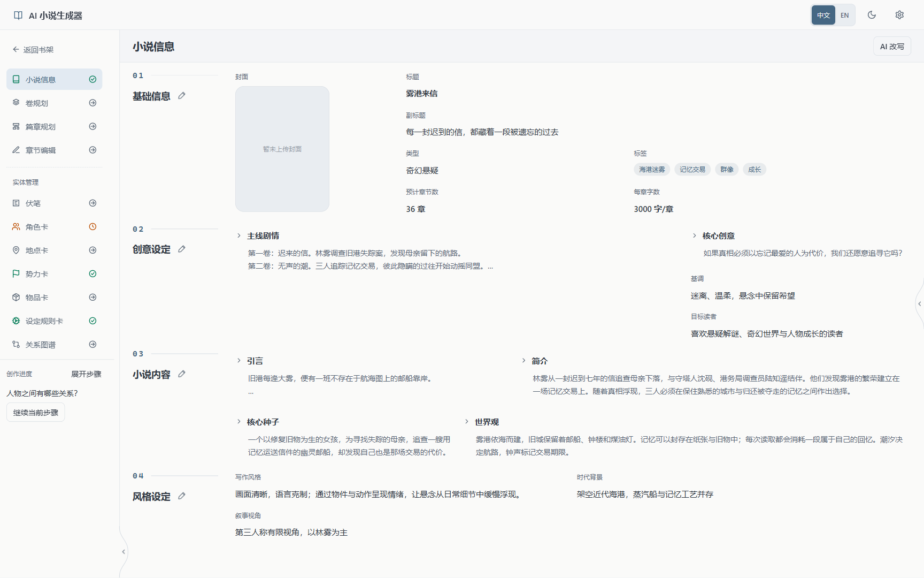Toggle dark mode with the moon icon

click(872, 15)
